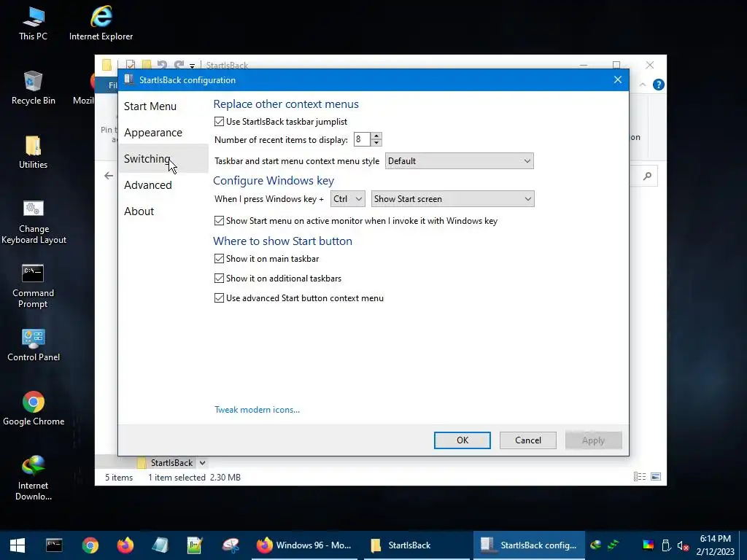Open Internet Explorer desktop shortcut
Screen dimensions: 747x560
click(x=101, y=23)
